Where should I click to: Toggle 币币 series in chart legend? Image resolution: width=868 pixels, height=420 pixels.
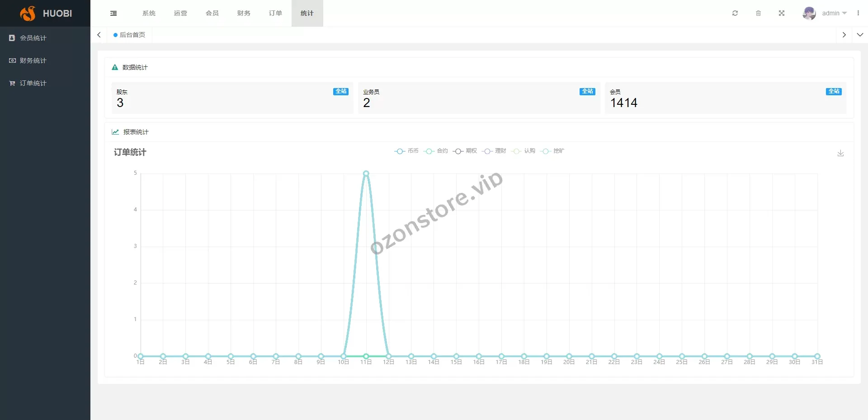[406, 151]
